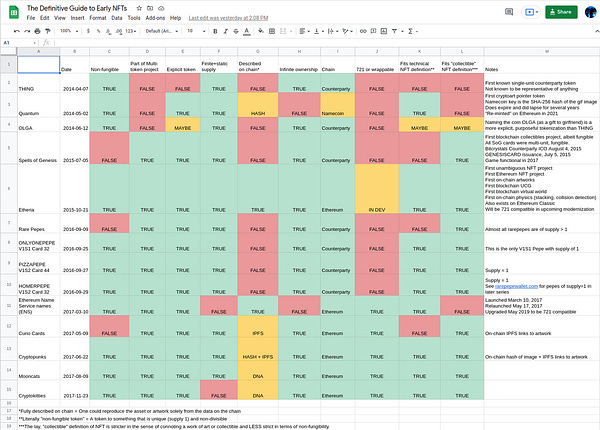Select the Namecoin cell

[x=338, y=105]
